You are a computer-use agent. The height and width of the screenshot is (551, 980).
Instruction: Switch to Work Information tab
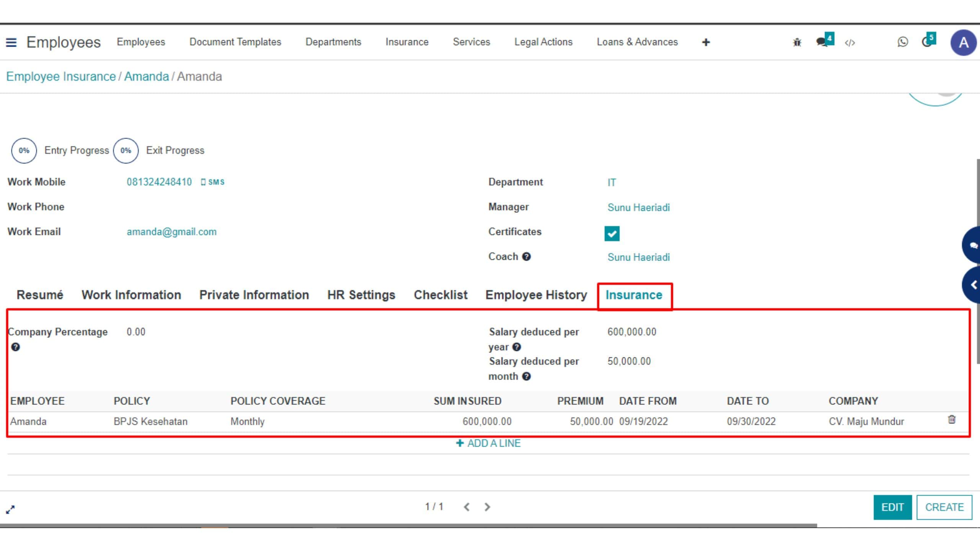pos(131,295)
